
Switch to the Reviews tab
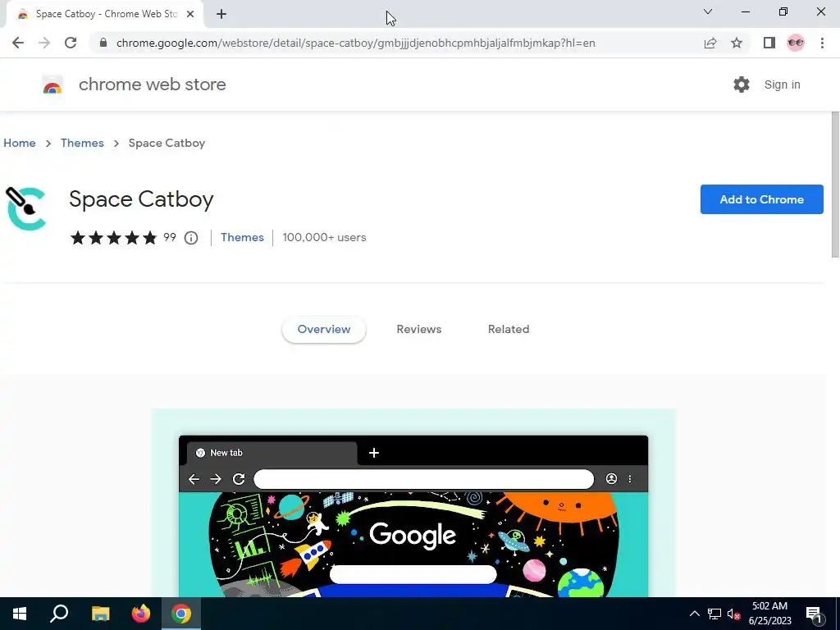[419, 329]
